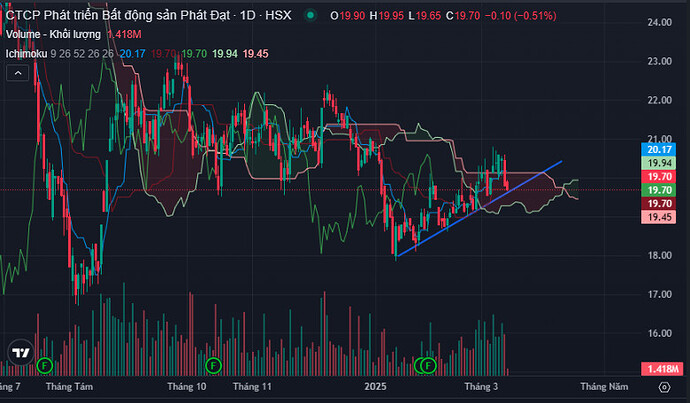The height and width of the screenshot is (403, 690).
Task: Click the 18.00 price scale label
Action: coord(660,256)
